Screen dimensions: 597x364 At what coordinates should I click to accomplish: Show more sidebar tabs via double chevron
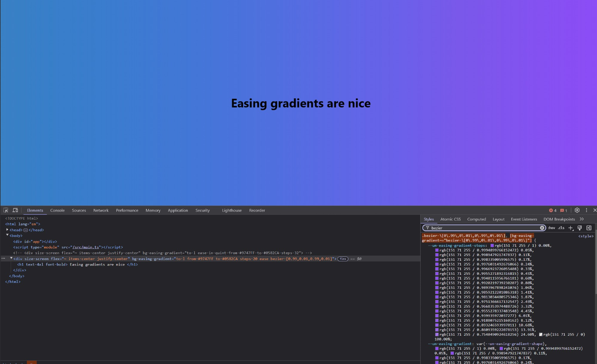[x=581, y=219]
